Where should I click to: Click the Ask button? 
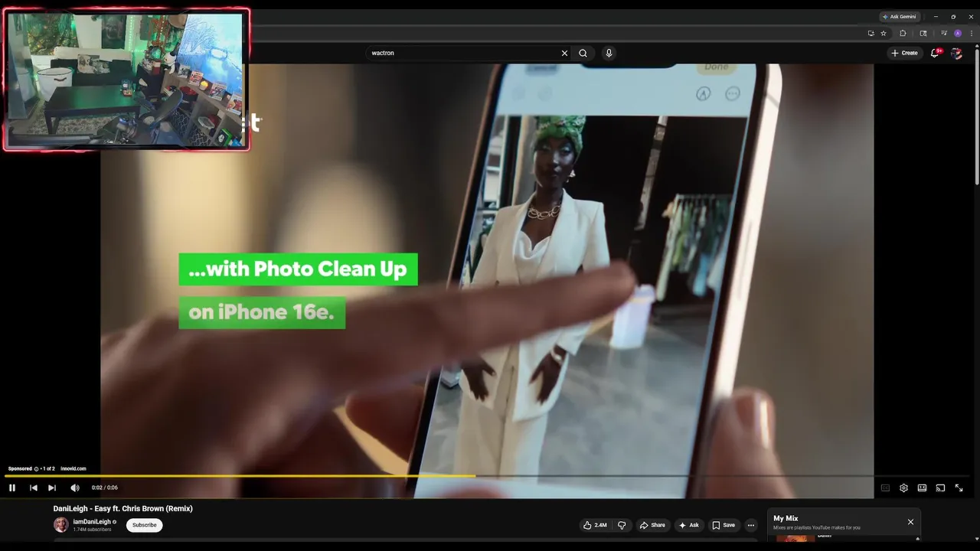pyautogui.click(x=689, y=525)
